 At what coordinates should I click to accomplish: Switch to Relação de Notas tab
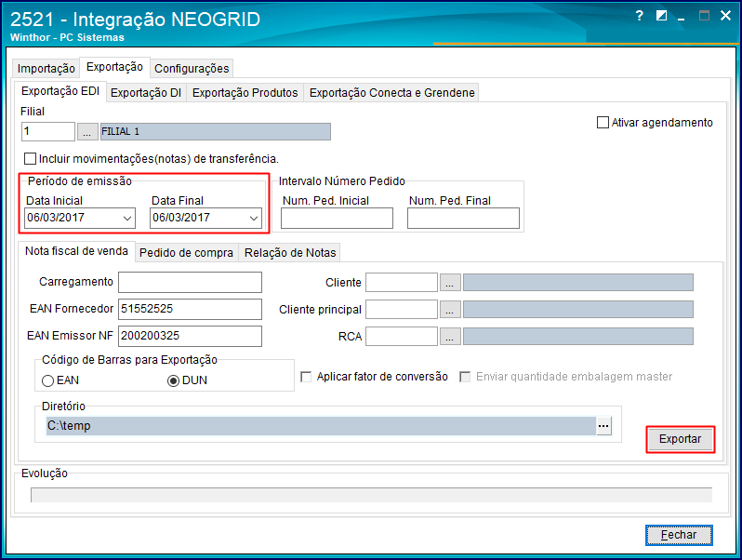coord(290,253)
